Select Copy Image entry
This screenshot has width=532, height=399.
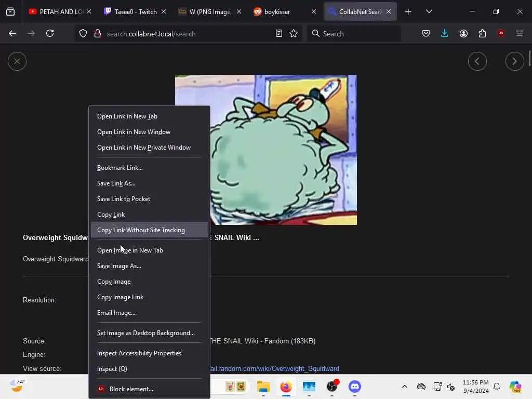pyautogui.click(x=149, y=282)
